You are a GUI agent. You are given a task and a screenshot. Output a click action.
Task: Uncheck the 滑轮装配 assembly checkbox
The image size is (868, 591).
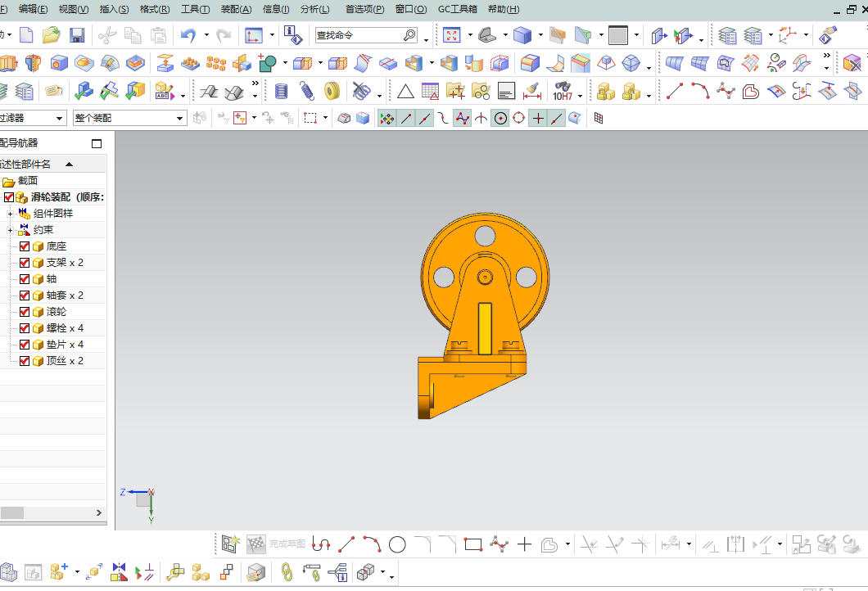click(x=9, y=197)
